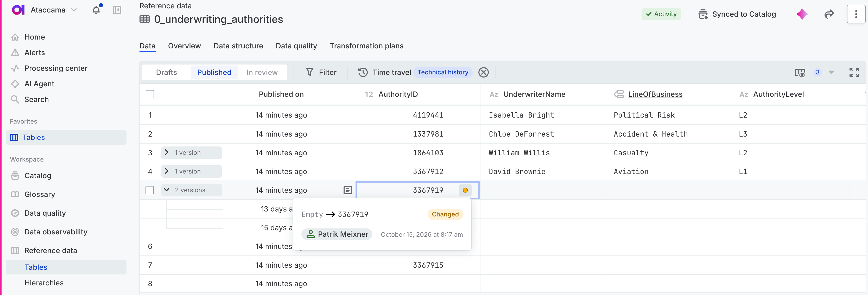Click the orange change indicator dot
Screen dimensions: 868x295
pyautogui.click(x=465, y=190)
